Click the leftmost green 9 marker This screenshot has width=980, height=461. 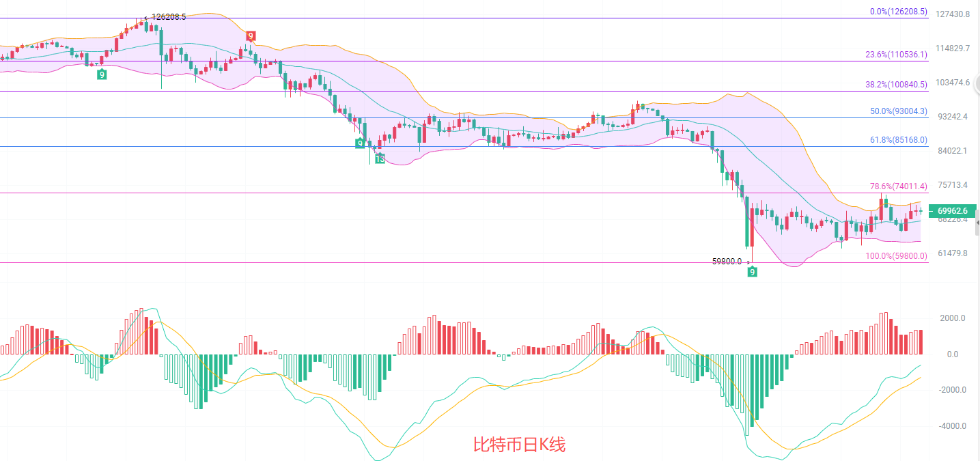click(x=101, y=74)
